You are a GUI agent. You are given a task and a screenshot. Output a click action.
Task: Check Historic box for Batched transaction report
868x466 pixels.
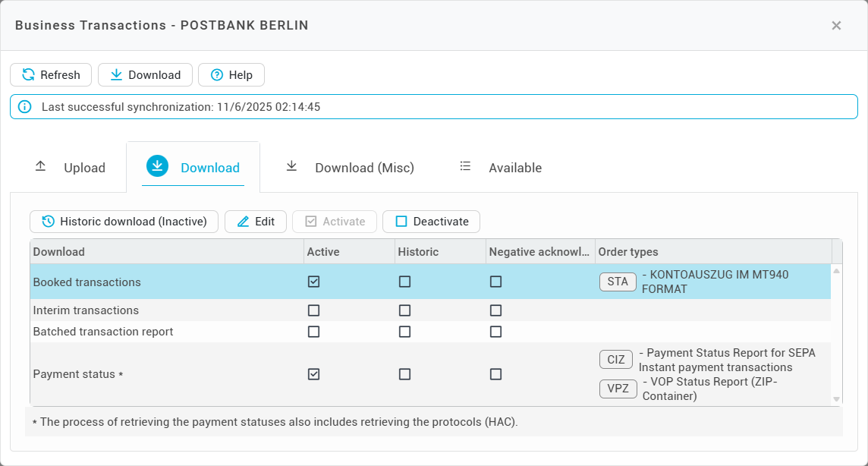tap(405, 332)
